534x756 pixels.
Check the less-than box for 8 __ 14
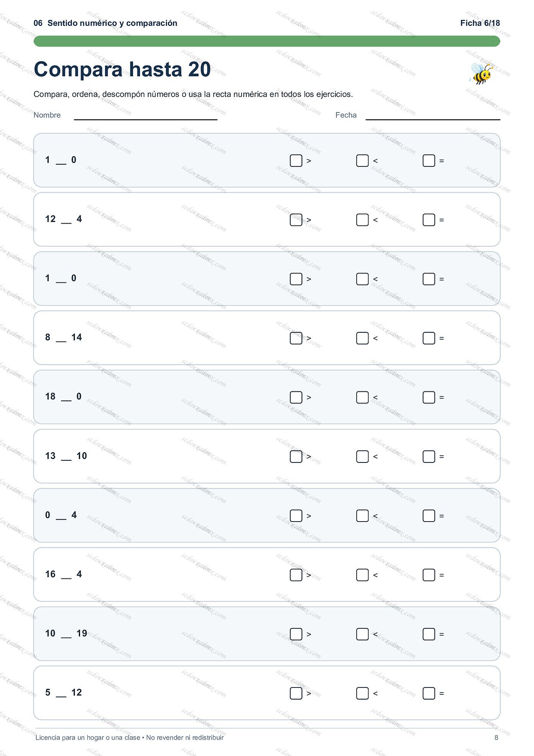362,338
